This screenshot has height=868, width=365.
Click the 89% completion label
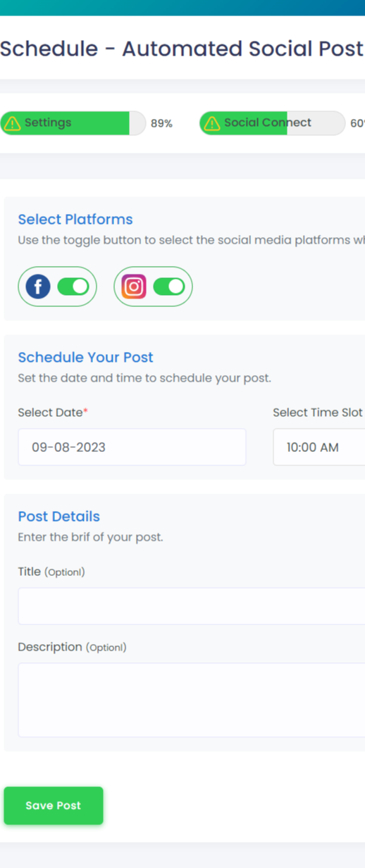point(161,123)
